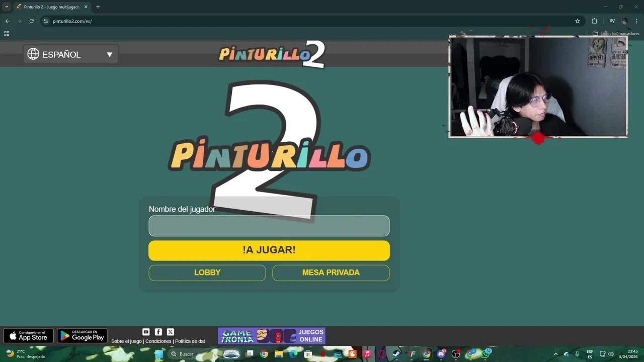Screen dimensions: 644x362
Task: Close the Pinturillo 2 tab
Action: [x=86, y=7]
